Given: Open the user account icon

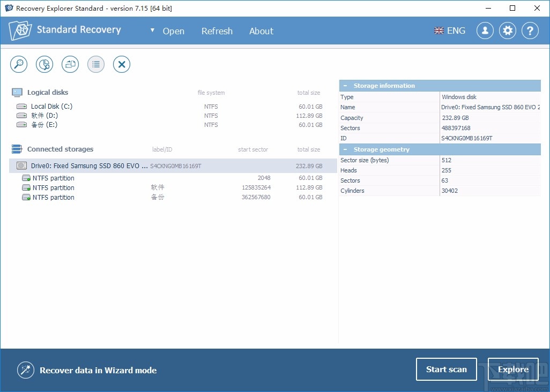Looking at the screenshot, I should pos(485,31).
